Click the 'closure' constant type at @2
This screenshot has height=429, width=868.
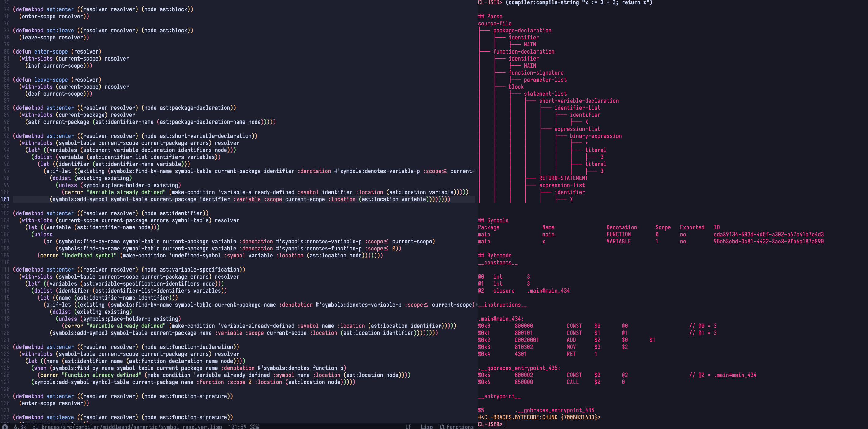coord(504,290)
